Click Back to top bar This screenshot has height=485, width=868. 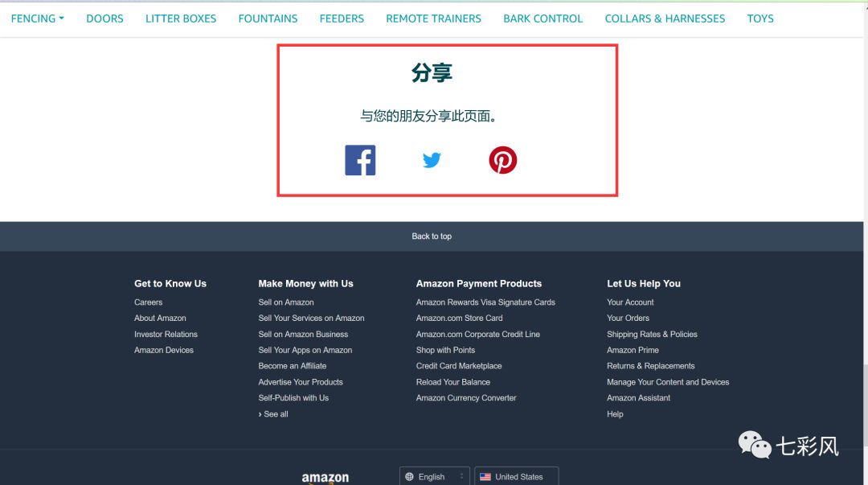tap(432, 236)
